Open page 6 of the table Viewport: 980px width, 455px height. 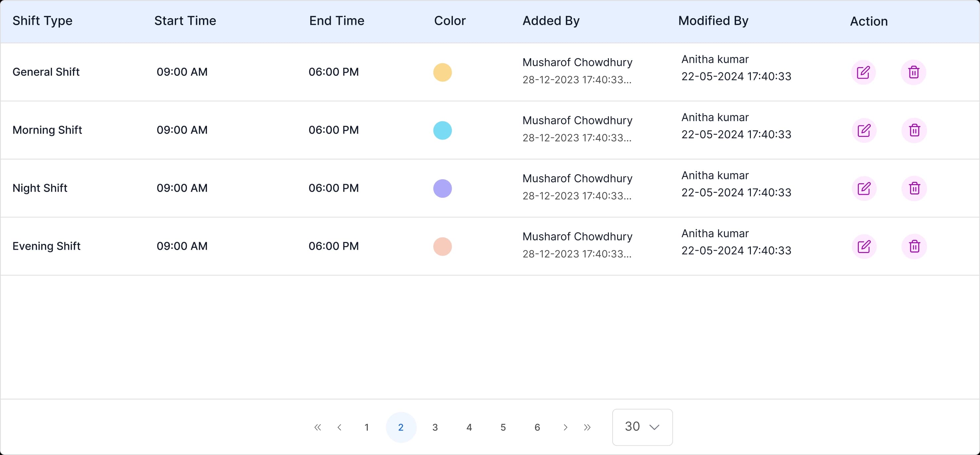click(x=537, y=427)
